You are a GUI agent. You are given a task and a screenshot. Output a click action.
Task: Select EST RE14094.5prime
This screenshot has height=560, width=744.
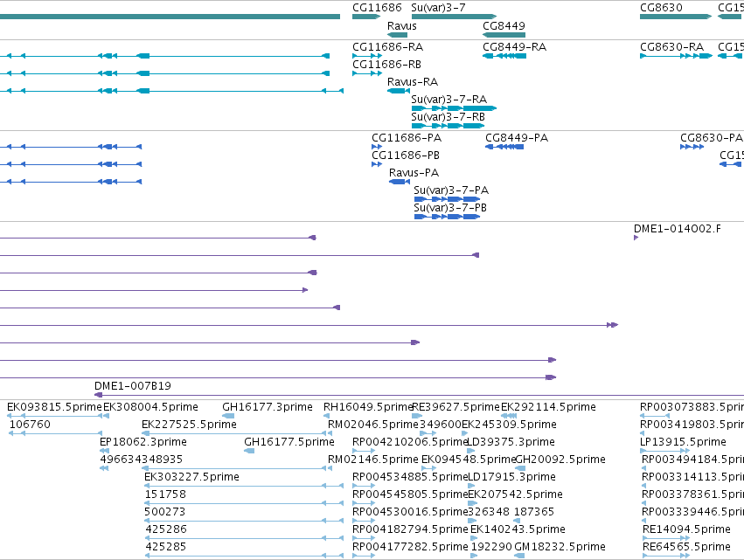pos(666,538)
